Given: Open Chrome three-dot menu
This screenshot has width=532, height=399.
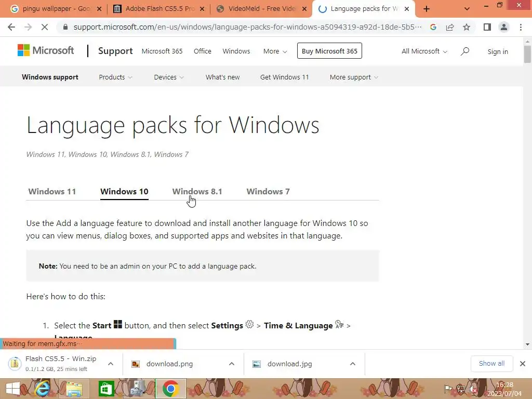Looking at the screenshot, I should (x=521, y=27).
